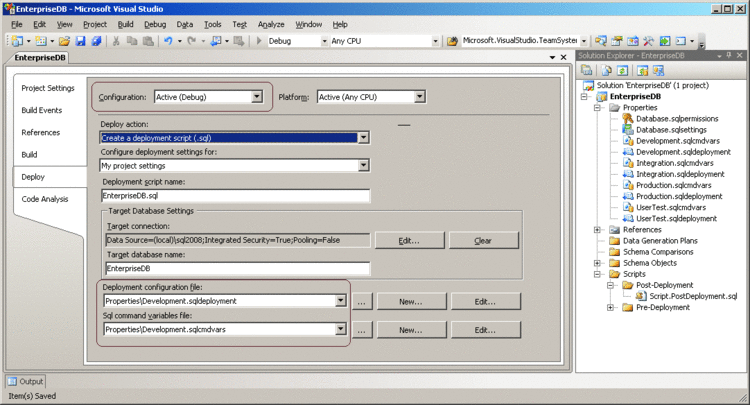The image size is (750, 405).
Task: Open the toolbar Any CPU platform dropdown
Action: 435,41
